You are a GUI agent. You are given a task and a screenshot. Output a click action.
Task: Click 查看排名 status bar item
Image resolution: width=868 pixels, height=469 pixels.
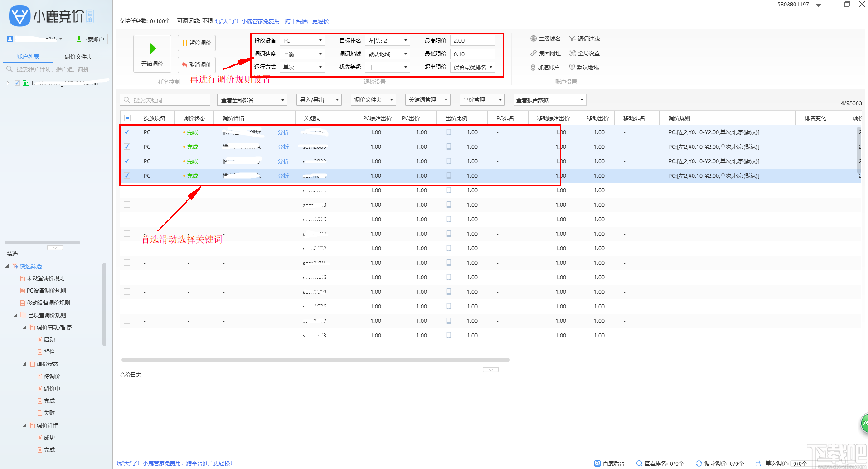pyautogui.click(x=660, y=463)
